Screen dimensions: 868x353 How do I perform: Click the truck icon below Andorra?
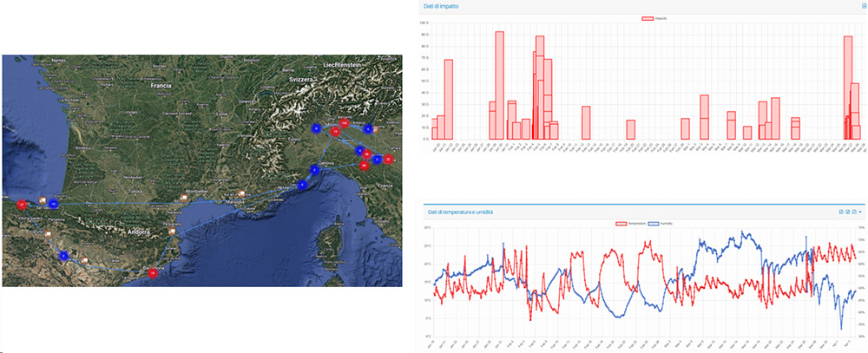click(171, 232)
